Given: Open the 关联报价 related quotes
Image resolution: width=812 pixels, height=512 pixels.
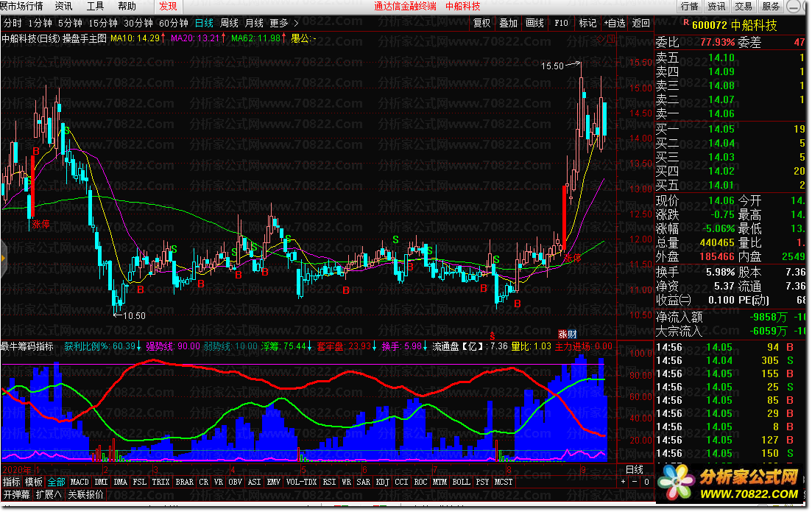Looking at the screenshot, I should pyautogui.click(x=85, y=495).
